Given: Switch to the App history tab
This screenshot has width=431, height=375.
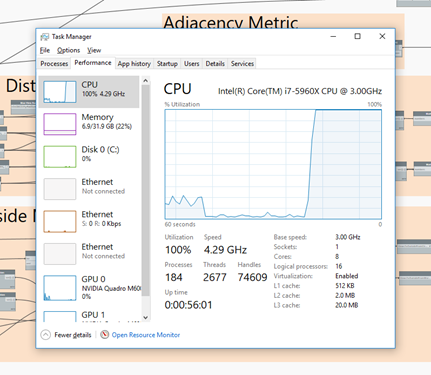Looking at the screenshot, I should (134, 64).
